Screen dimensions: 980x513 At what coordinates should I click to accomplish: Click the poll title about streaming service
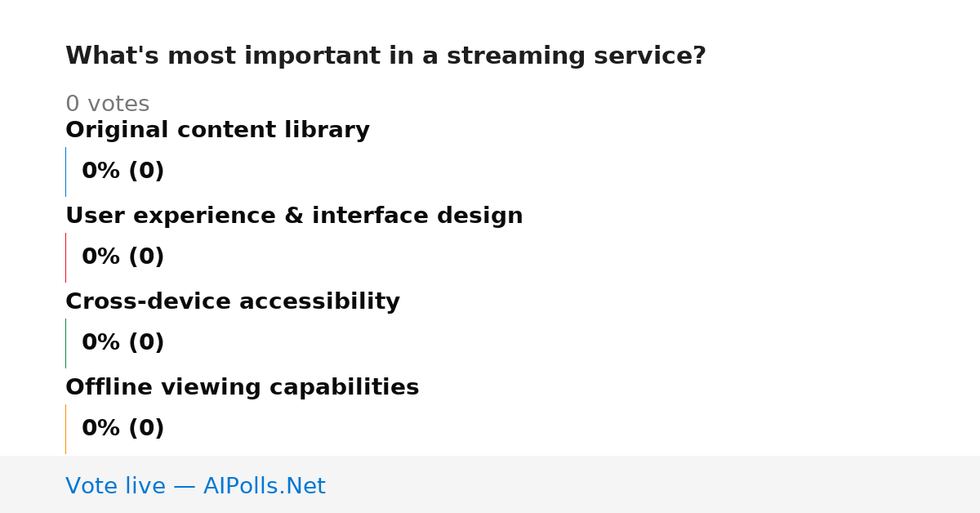tap(385, 56)
